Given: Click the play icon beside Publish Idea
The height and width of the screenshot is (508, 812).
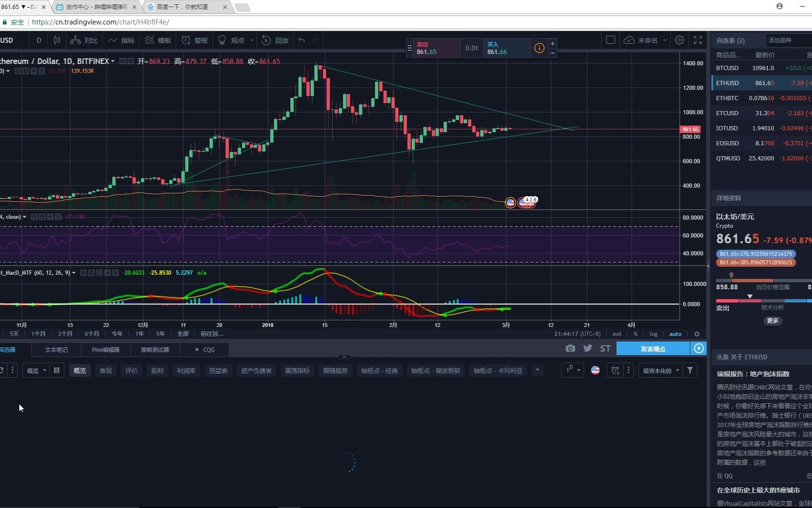Looking at the screenshot, I should 699,349.
